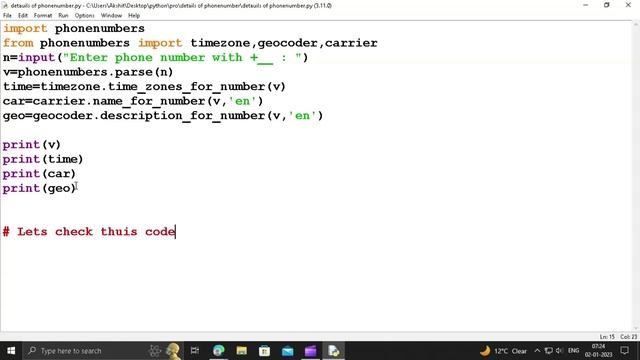Screen dimensions: 640x360
Task: Open the Windows Start menu
Action: click(x=11, y=351)
